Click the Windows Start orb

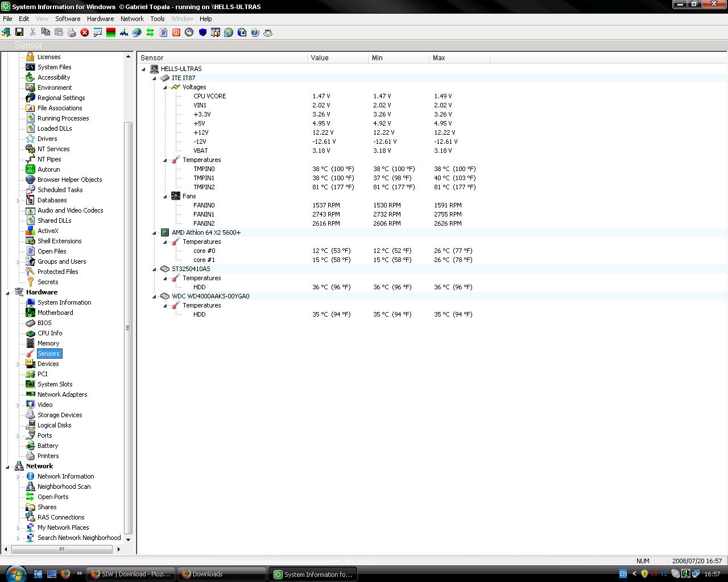(x=15, y=573)
